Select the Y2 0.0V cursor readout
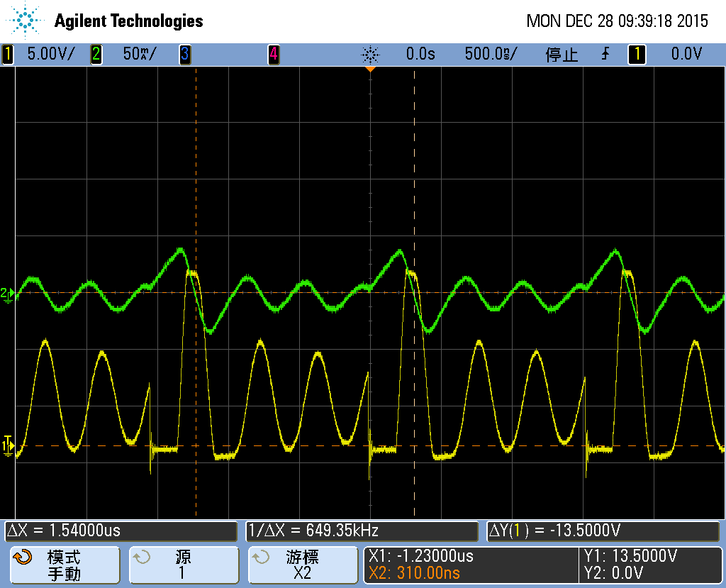 (613, 573)
